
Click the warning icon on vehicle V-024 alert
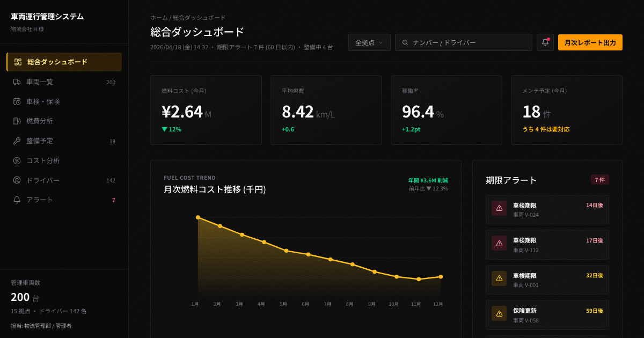coord(499,209)
